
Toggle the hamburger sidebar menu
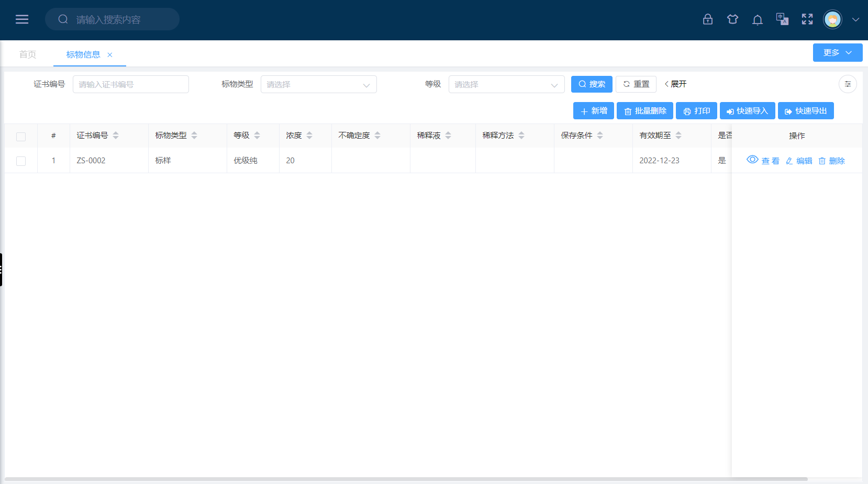[x=22, y=19]
